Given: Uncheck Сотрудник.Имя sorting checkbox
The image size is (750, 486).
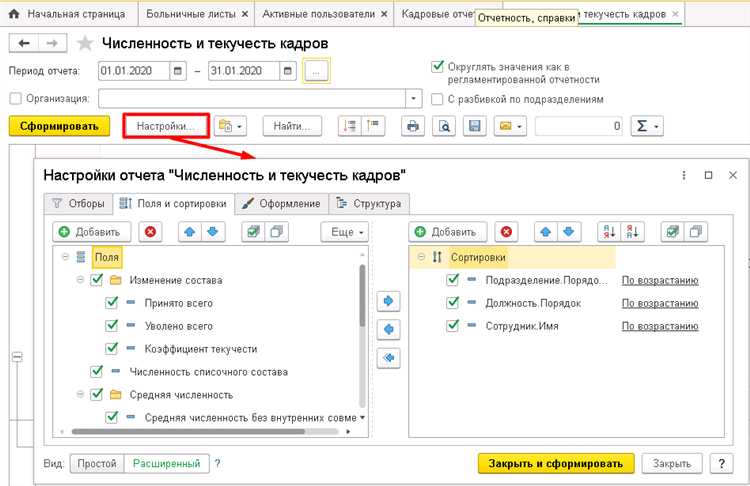Looking at the screenshot, I should 452,326.
